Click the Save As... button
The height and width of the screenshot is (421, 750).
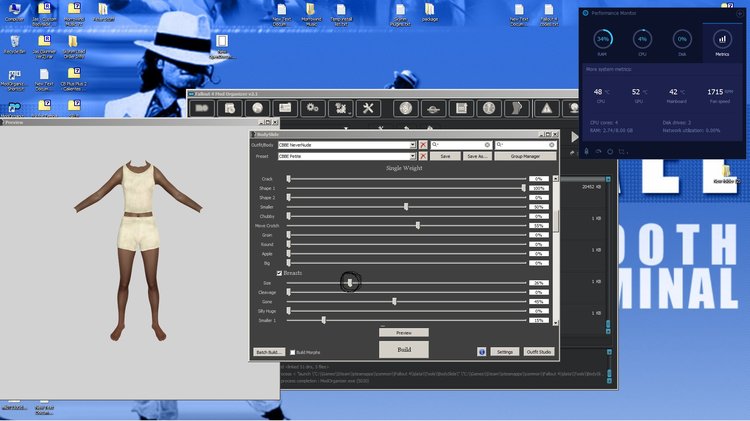477,156
